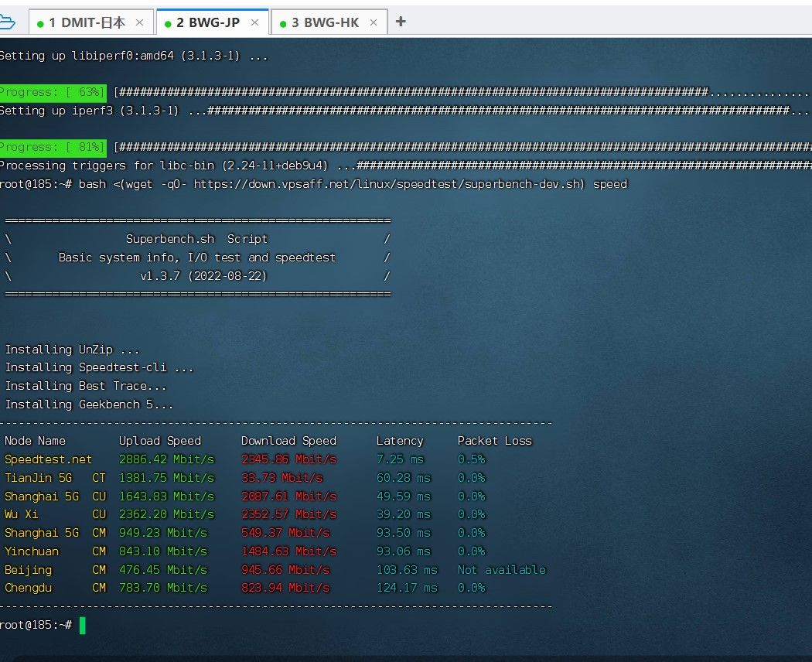This screenshot has width=812, height=662.
Task: Click upload speed '476.45 Mbit/s'
Action: (163, 570)
